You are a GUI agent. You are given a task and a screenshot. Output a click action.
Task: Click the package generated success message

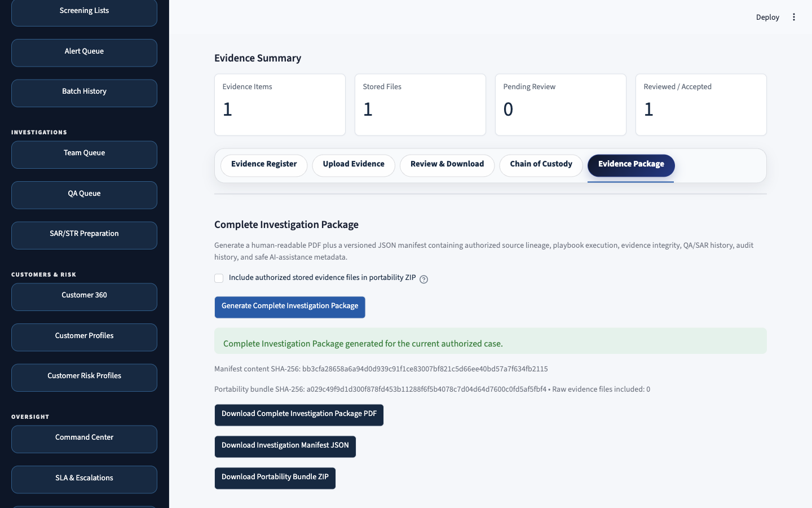[x=491, y=341]
